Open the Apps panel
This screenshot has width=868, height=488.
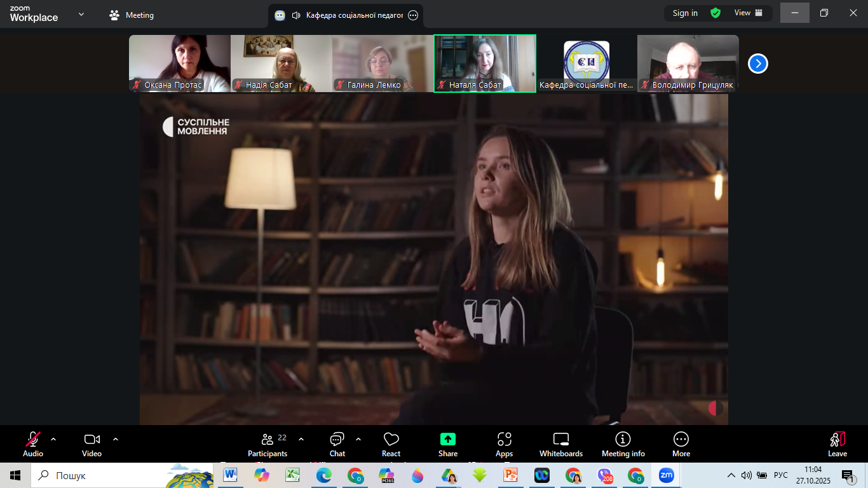pyautogui.click(x=504, y=444)
